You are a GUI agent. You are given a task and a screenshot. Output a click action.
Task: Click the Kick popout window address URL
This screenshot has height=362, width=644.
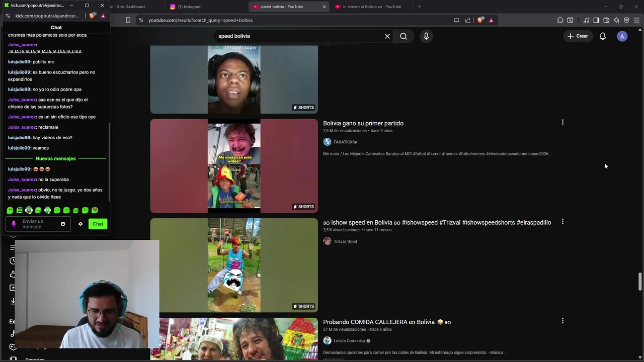click(47, 16)
